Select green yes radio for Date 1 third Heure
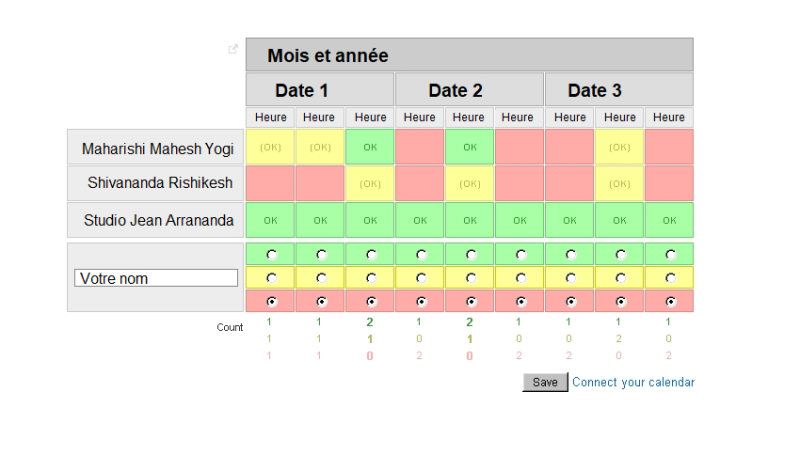The height and width of the screenshot is (470, 800). point(371,255)
